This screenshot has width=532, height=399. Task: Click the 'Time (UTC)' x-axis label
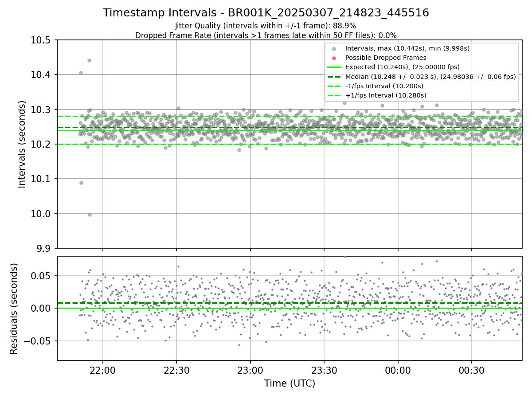[289, 383]
